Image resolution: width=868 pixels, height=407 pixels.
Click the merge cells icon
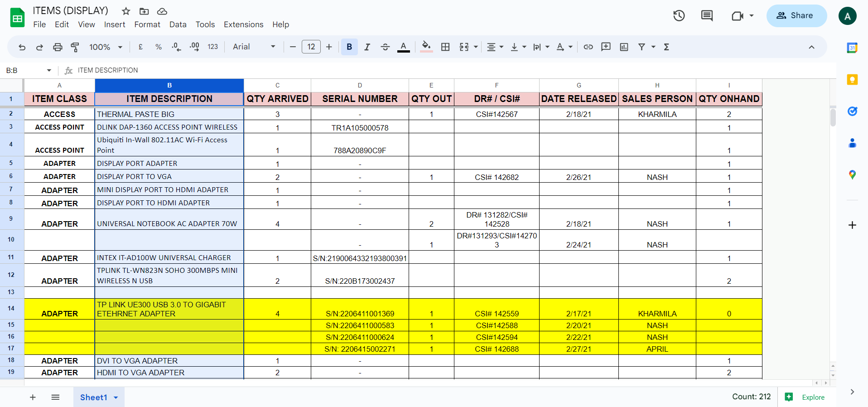coord(464,47)
